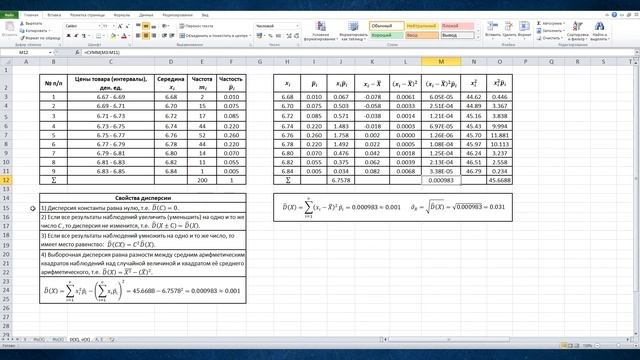Open the number format dropdown (Числовой)
Image resolution: width=640 pixels, height=360 pixels.
(x=297, y=26)
